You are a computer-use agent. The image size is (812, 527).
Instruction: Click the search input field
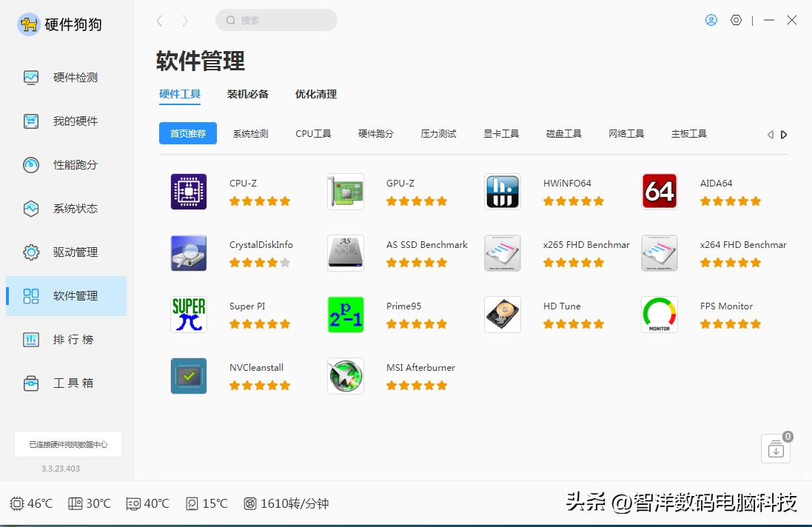[x=276, y=20]
